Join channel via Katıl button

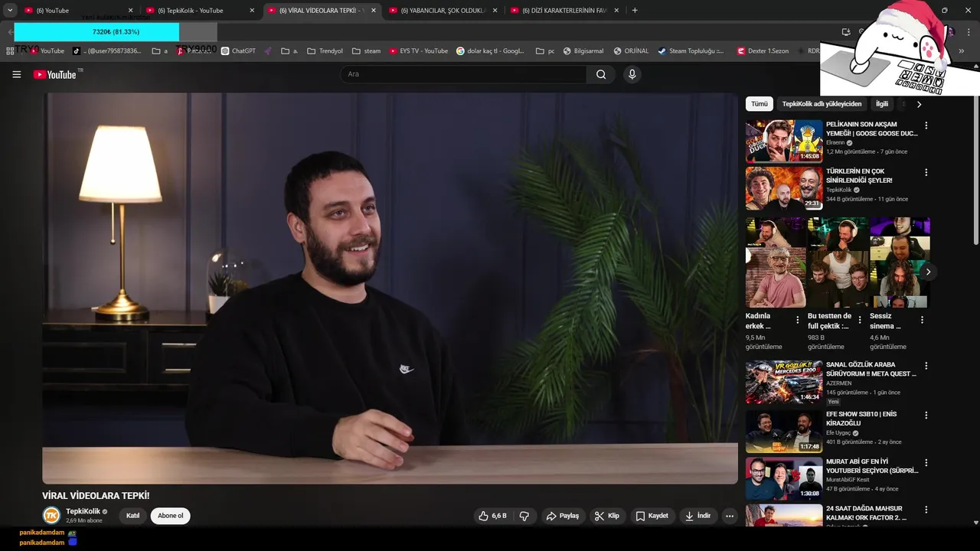click(132, 516)
